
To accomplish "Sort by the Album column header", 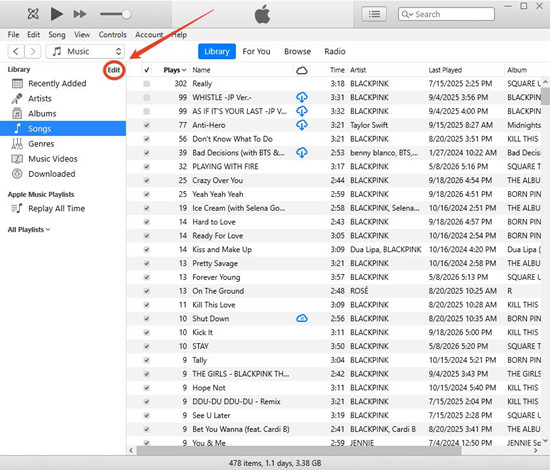I will click(517, 70).
